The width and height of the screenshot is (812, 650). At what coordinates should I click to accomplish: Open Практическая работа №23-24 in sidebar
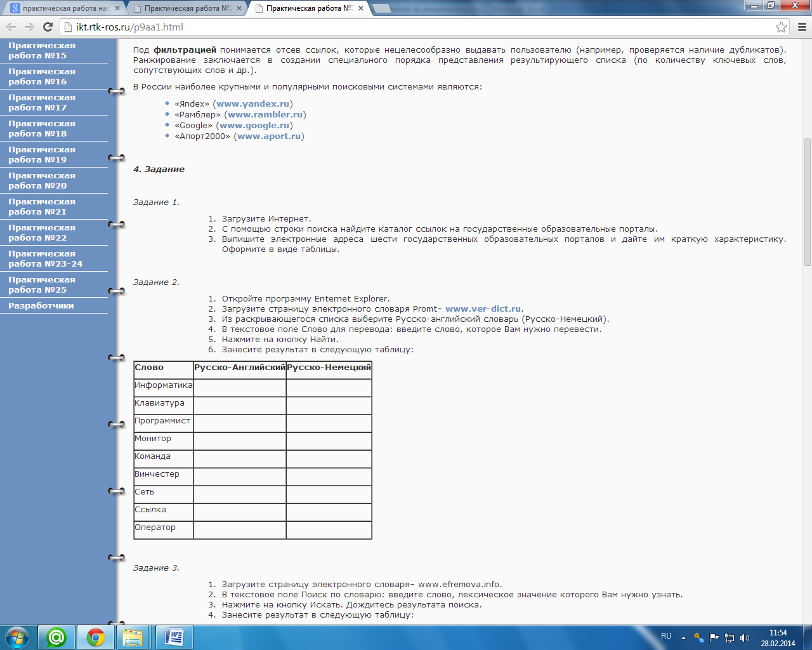(46, 259)
